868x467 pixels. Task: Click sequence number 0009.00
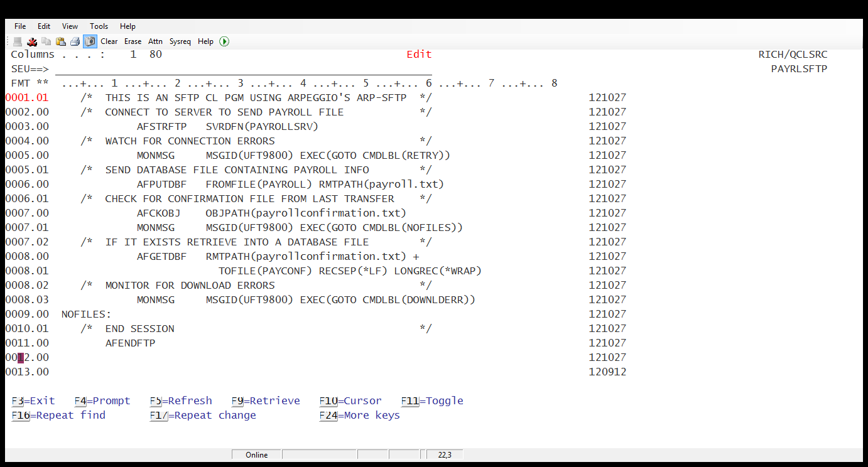click(27, 314)
